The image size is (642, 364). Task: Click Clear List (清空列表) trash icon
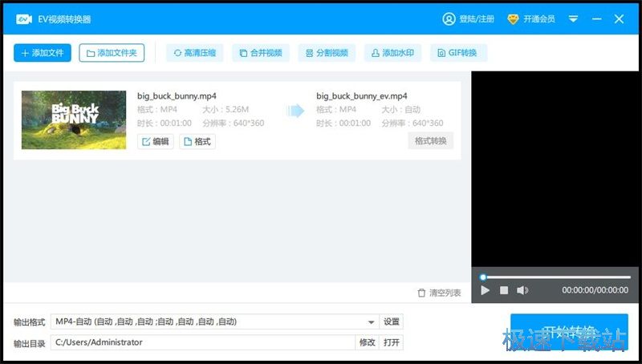[421, 293]
